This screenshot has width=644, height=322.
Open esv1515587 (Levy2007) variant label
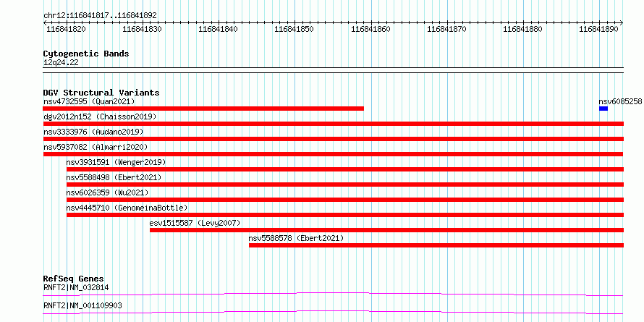(x=195, y=223)
